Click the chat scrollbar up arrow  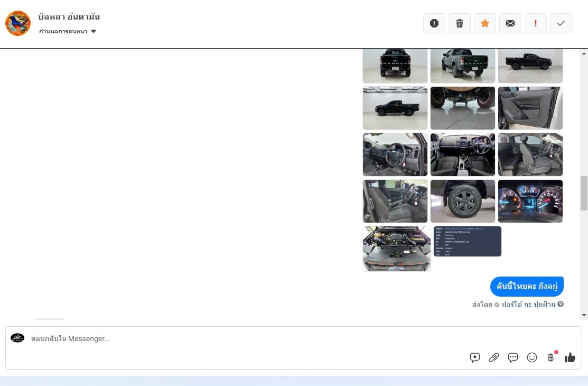point(584,53)
